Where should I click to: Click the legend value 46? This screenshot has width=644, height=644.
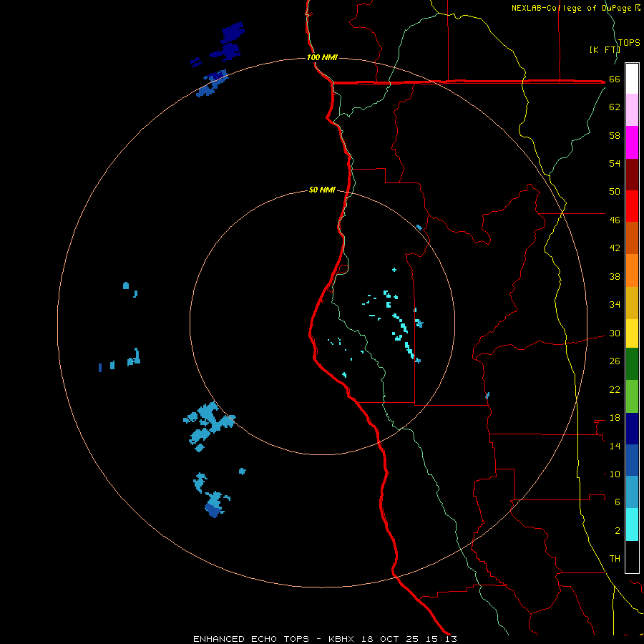pyautogui.click(x=615, y=220)
